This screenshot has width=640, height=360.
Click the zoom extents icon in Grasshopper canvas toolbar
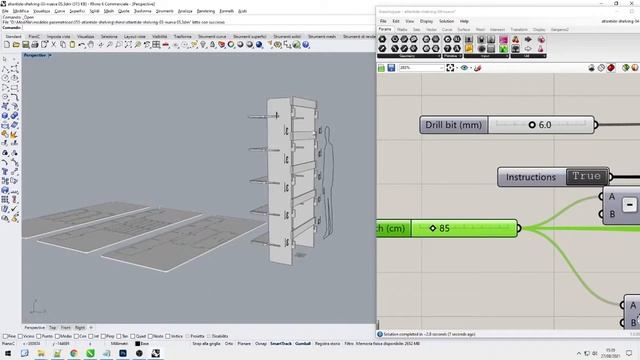(450, 68)
